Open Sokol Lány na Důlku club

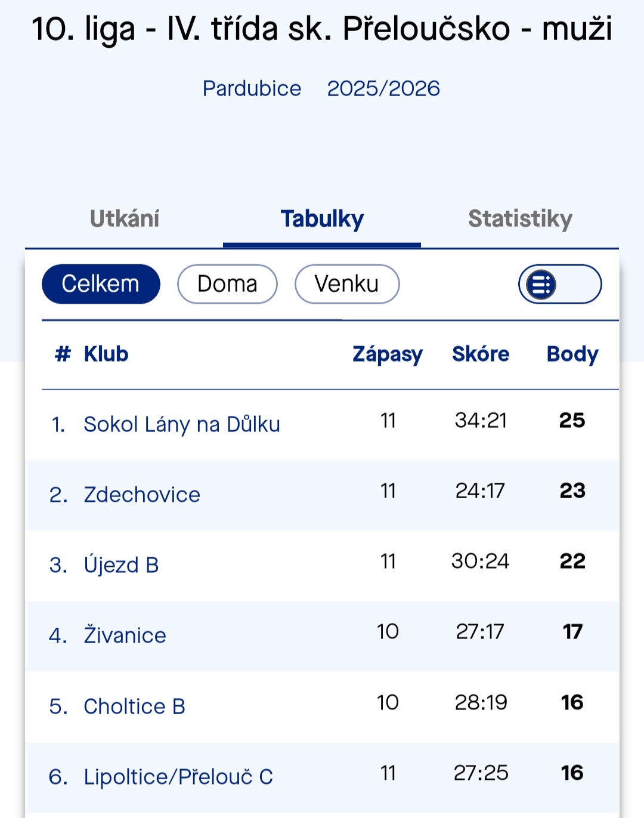pyautogui.click(x=182, y=424)
